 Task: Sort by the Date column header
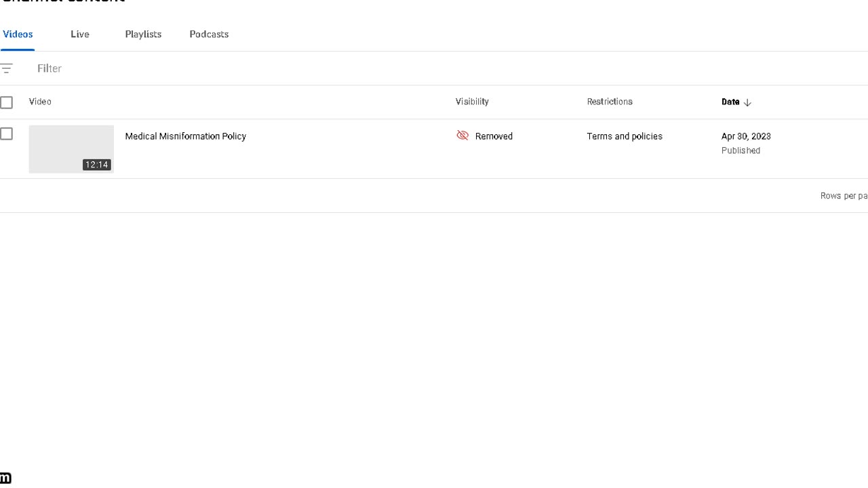pyautogui.click(x=730, y=102)
